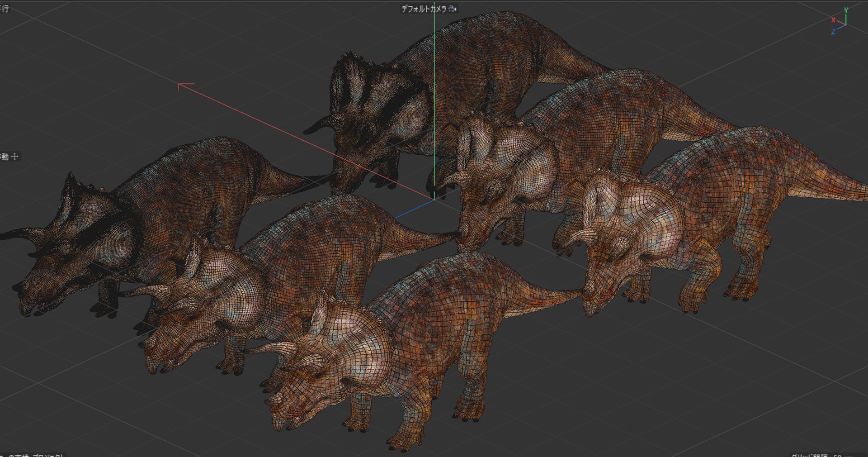Select the move tool cross-arrow icon
The width and height of the screenshot is (868, 457).
[14, 157]
